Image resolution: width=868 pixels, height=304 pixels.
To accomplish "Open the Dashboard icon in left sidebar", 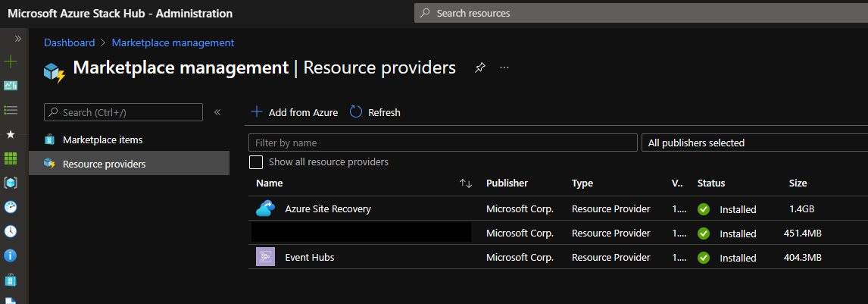I will pyautogui.click(x=11, y=86).
